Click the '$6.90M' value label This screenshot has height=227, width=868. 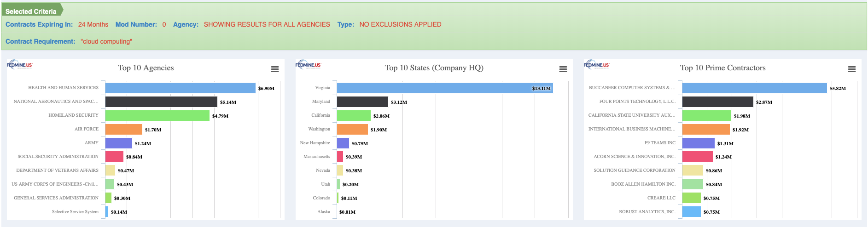point(266,88)
